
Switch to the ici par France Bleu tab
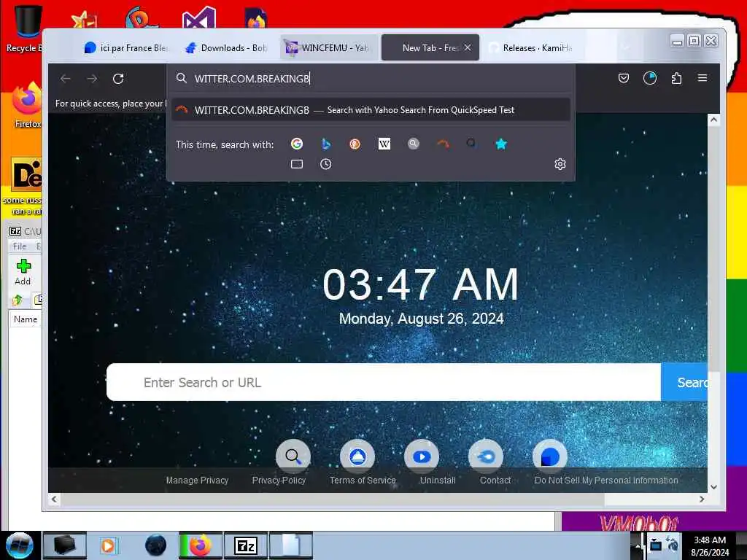tap(126, 47)
